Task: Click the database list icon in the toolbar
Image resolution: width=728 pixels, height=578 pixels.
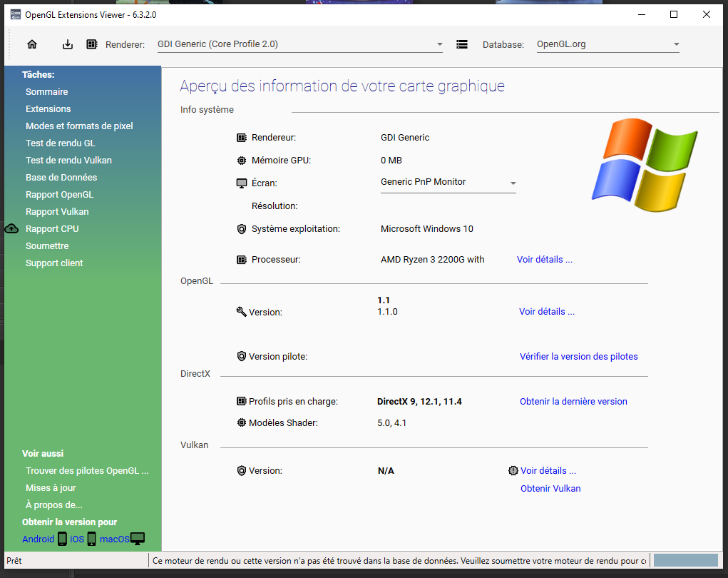Action: click(462, 44)
